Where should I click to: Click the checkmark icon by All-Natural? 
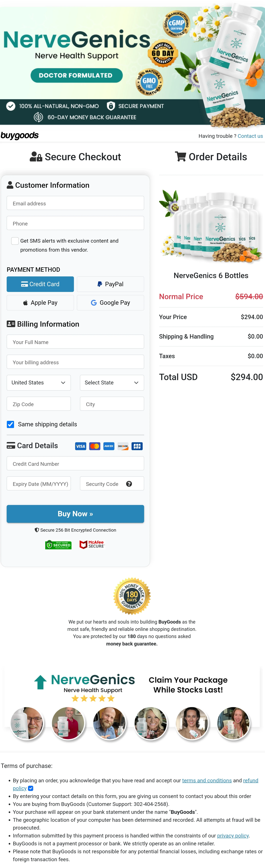pos(11,106)
